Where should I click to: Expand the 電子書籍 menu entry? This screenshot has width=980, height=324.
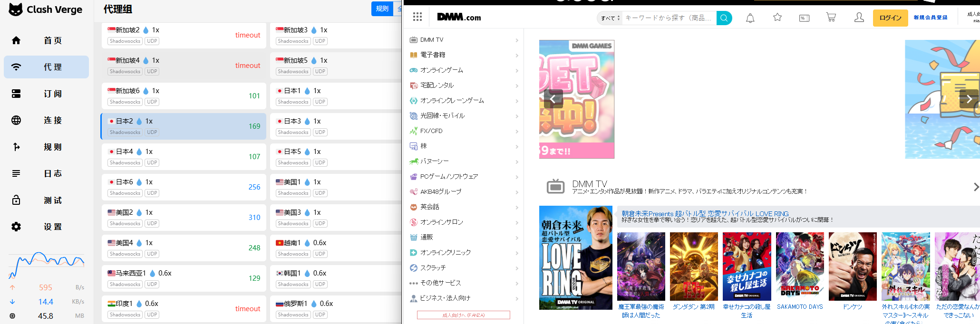point(464,55)
